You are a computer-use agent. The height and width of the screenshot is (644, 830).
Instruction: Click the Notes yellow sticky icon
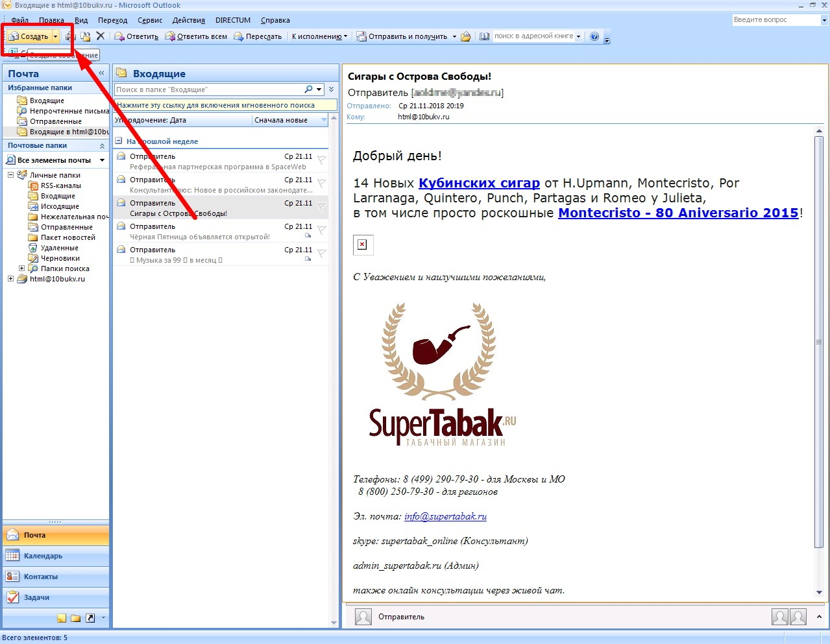[62, 618]
